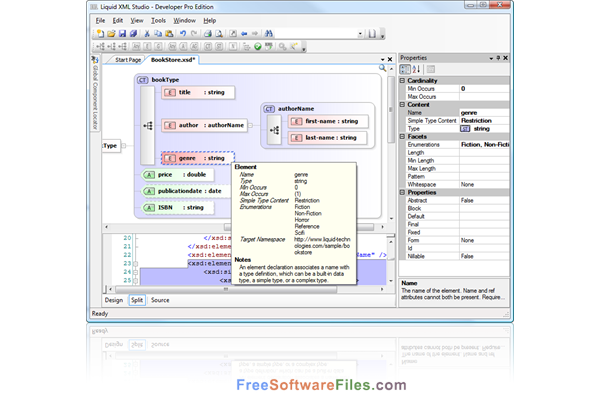Click the search text input box
This screenshot has width=600, height=400.
316,34
